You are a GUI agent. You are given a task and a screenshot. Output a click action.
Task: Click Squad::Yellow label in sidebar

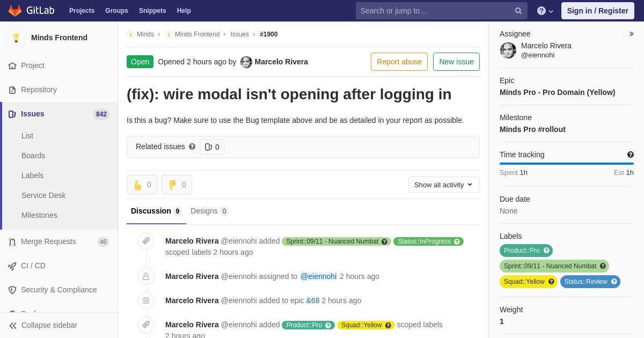coord(529,282)
